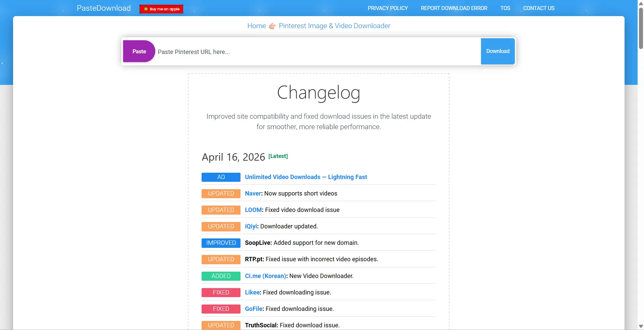Image resolution: width=644 pixels, height=330 pixels.
Task: Open the Naver downloader link
Action: point(253,194)
